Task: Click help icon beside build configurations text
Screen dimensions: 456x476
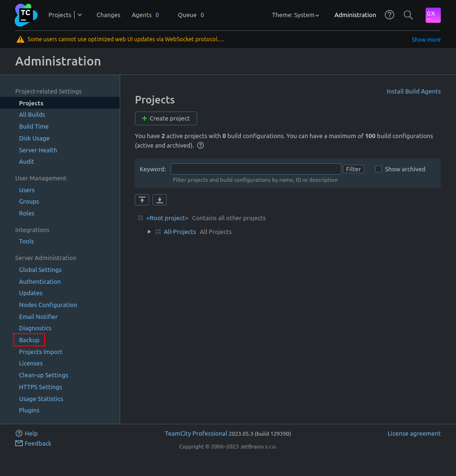Action: (200, 146)
